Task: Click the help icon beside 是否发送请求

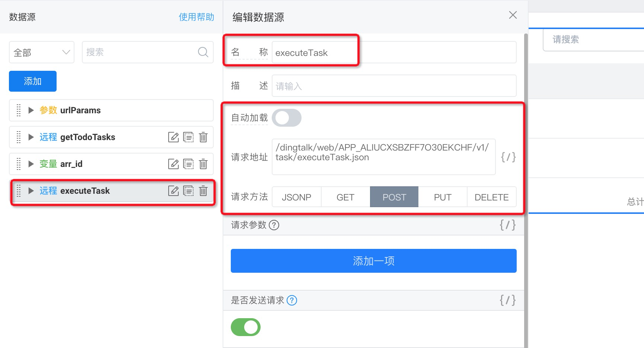Action: click(292, 300)
